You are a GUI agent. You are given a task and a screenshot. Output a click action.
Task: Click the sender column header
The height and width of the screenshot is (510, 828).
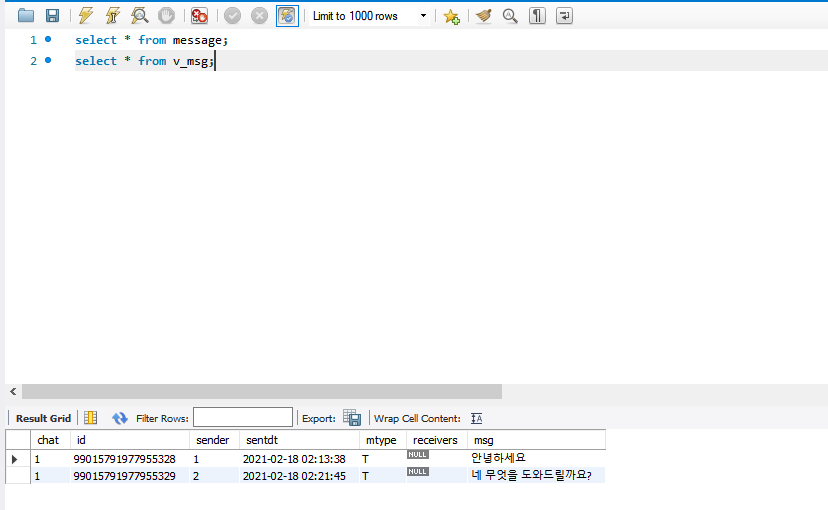click(211, 440)
